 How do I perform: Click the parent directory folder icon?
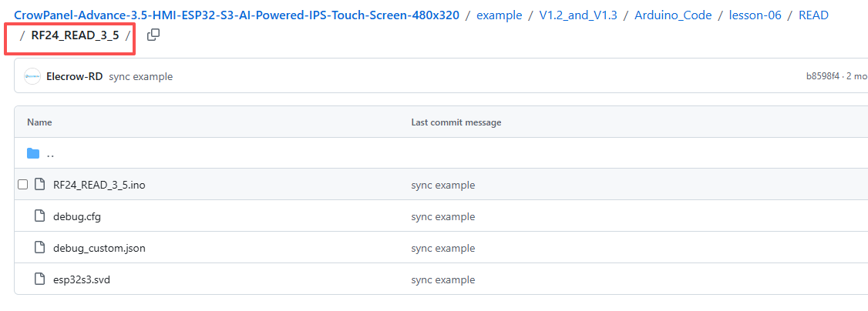point(33,153)
